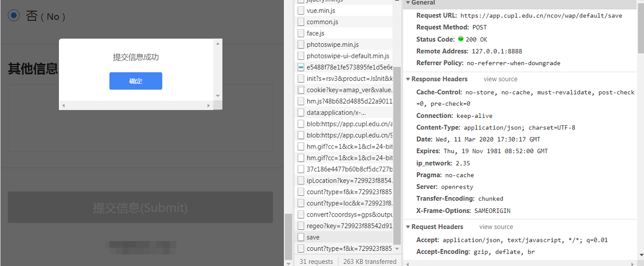Click the Request URL value ending in default/save
Image resolution: width=644 pixels, height=266 pixels.
[x=541, y=16]
